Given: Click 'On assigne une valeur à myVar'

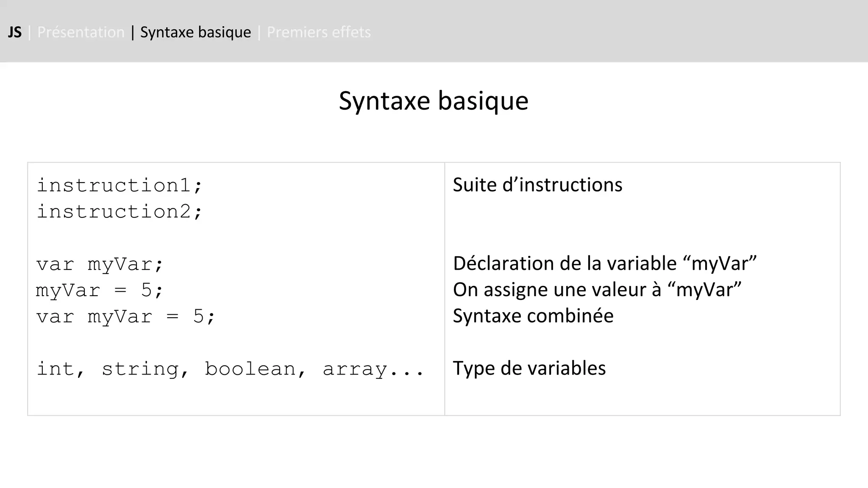Looking at the screenshot, I should [x=597, y=290].
